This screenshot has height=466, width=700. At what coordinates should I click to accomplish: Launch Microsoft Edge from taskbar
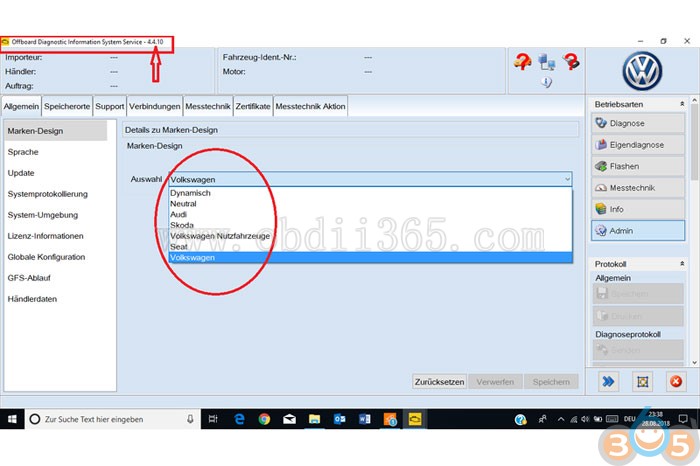(x=239, y=419)
